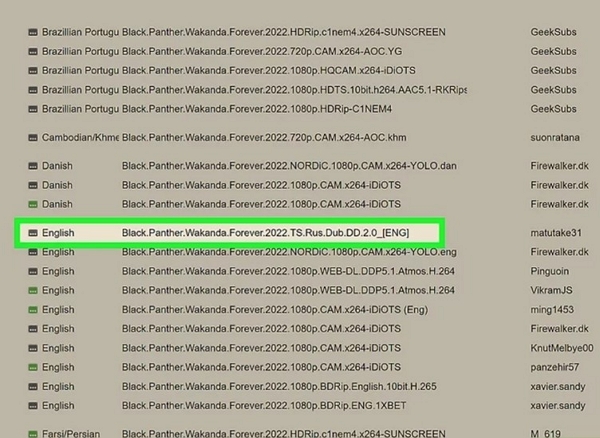The image size is (600, 438).
Task: Click the green icon on VikramJS's WEB-DL row
Action: click(x=33, y=290)
